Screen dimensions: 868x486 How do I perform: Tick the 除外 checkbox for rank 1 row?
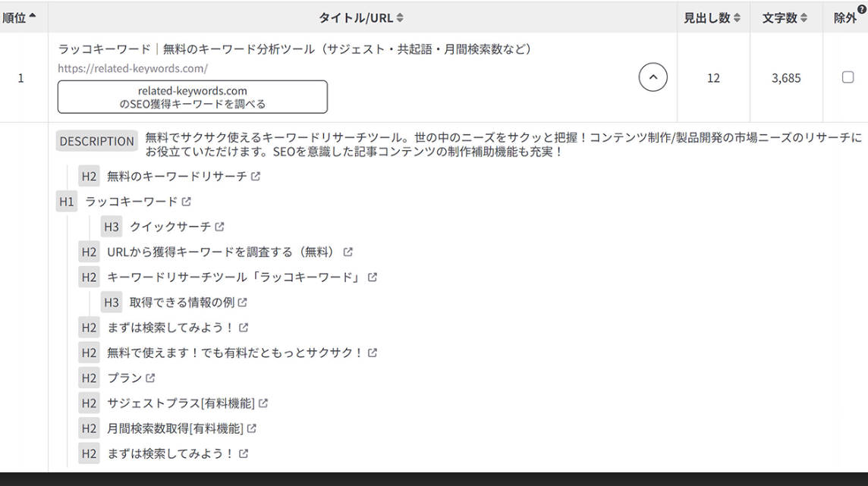pos(848,77)
